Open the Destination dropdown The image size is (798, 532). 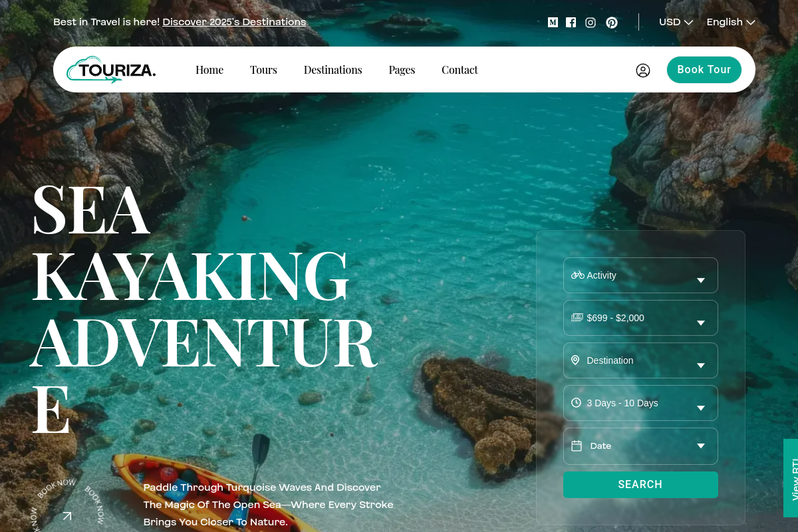coord(640,360)
